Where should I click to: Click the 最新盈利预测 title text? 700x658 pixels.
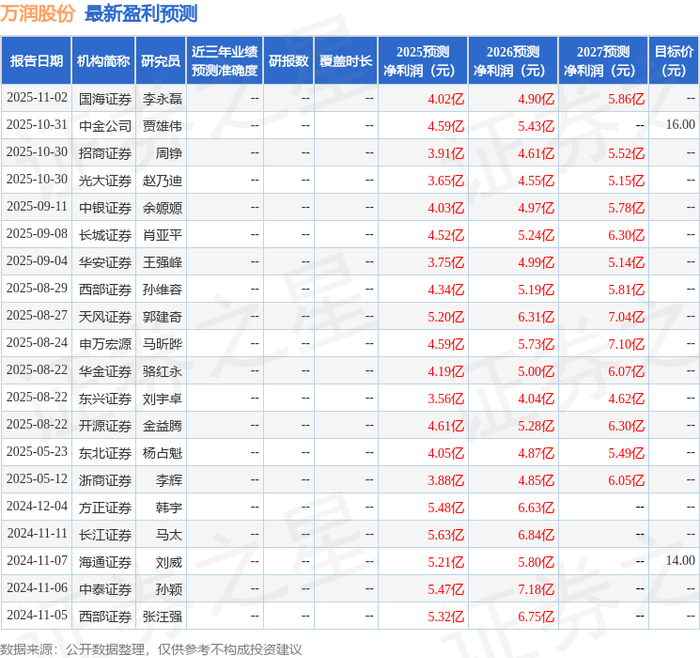point(141,13)
